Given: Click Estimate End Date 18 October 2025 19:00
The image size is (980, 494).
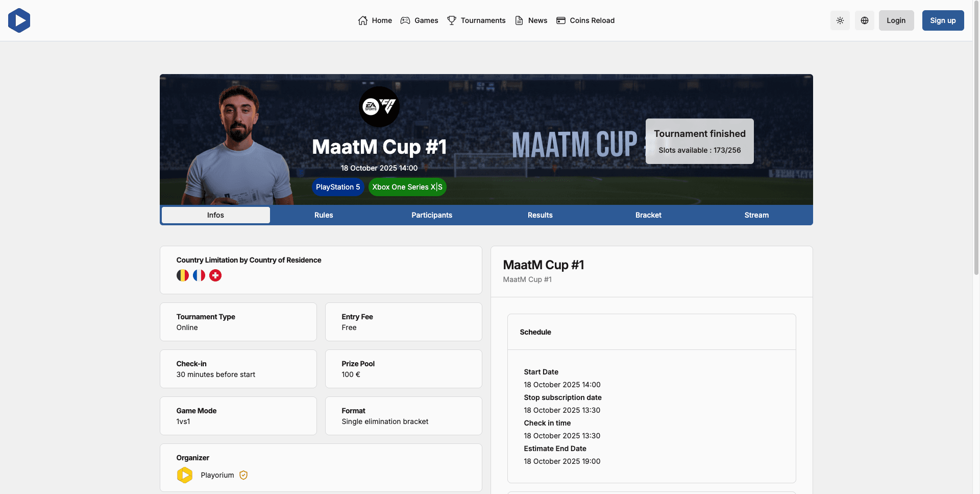Looking at the screenshot, I should click(x=562, y=461).
